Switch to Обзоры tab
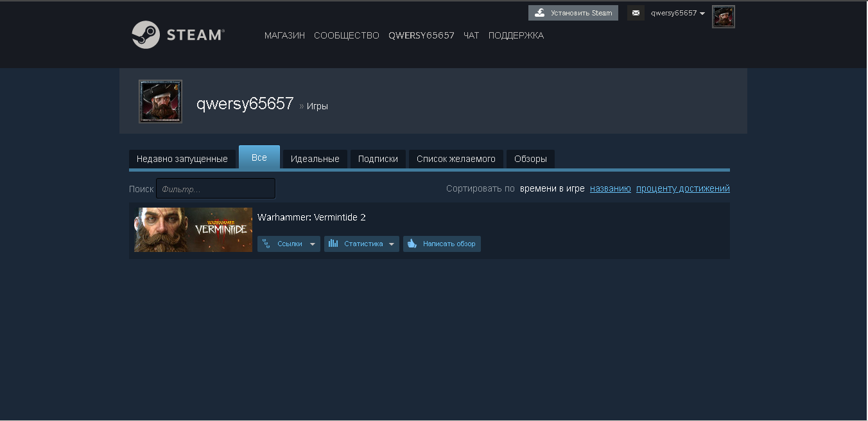This screenshot has width=868, height=421. 530,159
